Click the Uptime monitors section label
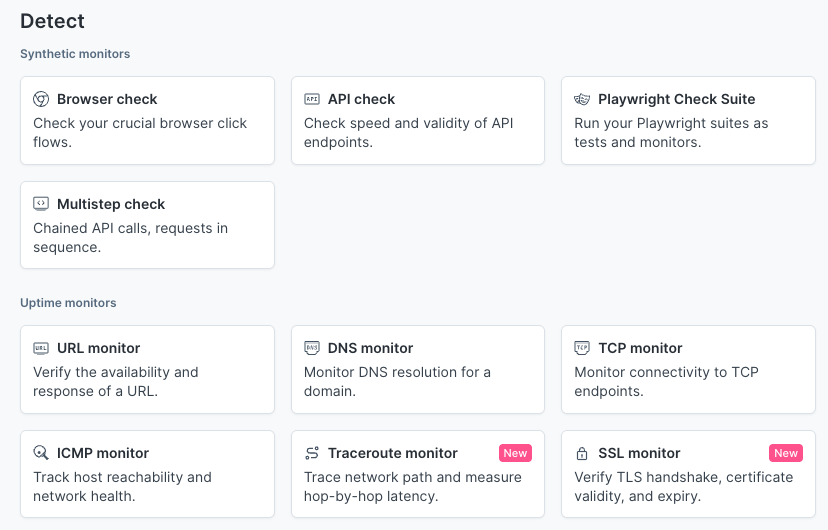The height and width of the screenshot is (530, 828). coord(68,303)
